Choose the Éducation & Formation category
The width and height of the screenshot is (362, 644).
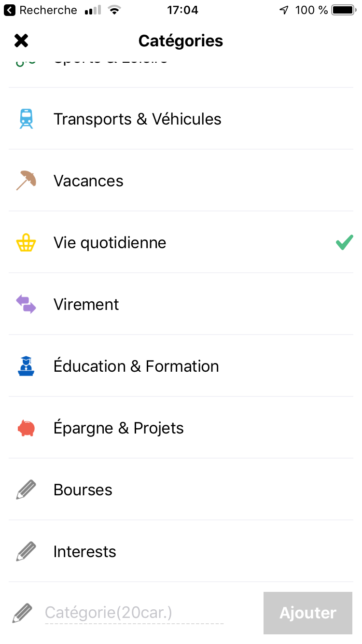(x=136, y=366)
